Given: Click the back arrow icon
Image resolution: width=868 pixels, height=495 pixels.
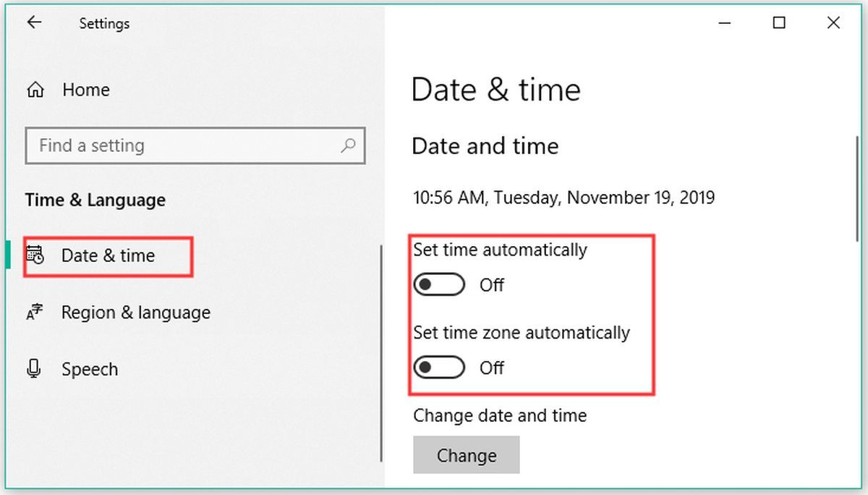Looking at the screenshot, I should coord(34,22).
